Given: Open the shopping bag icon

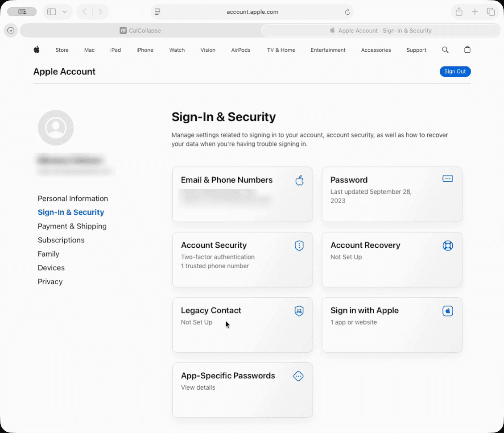Looking at the screenshot, I should pos(467,50).
